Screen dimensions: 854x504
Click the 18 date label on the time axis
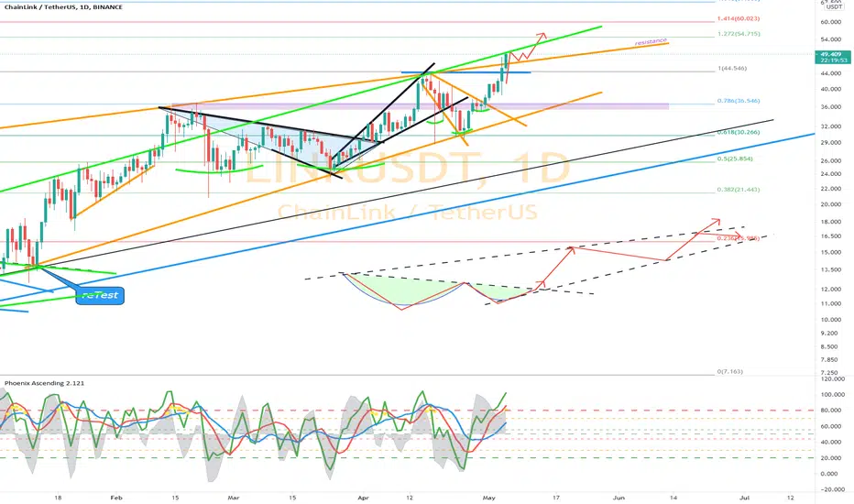coord(58,498)
